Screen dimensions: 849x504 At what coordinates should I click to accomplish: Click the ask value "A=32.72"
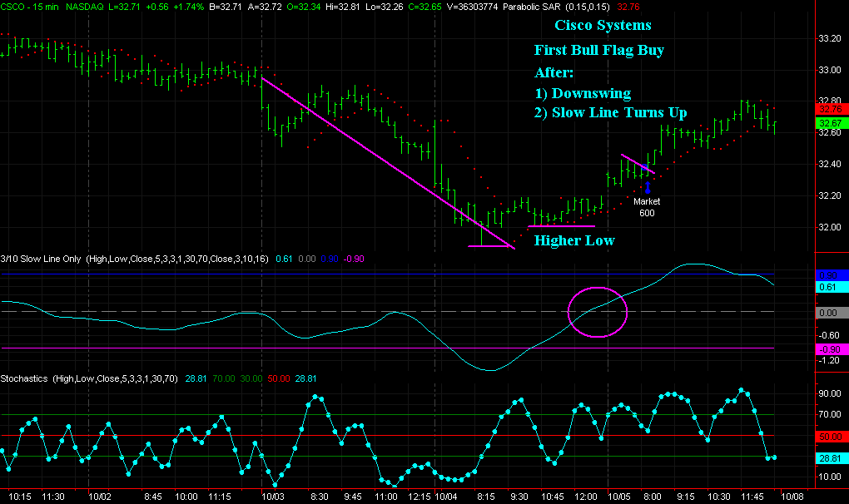(264, 7)
